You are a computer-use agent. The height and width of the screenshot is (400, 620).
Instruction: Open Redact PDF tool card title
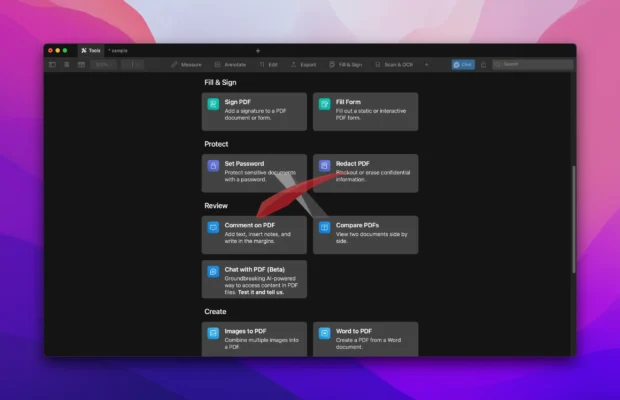pos(353,163)
